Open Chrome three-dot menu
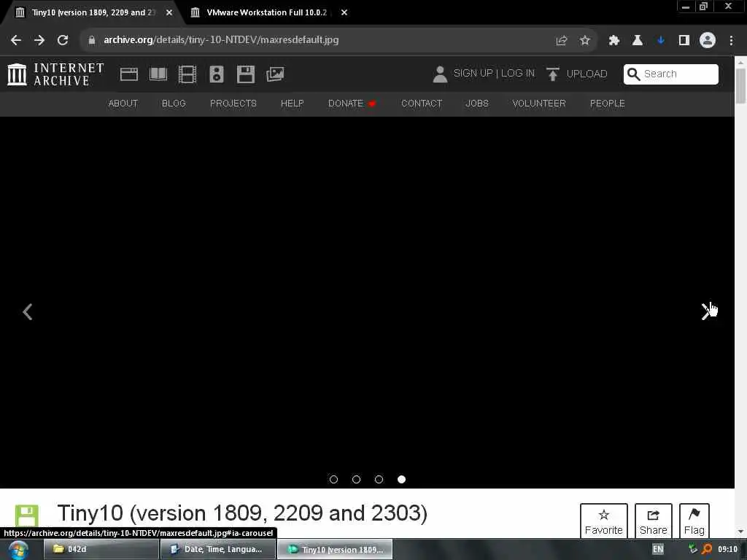Viewport: 747px width, 560px height. (731, 41)
